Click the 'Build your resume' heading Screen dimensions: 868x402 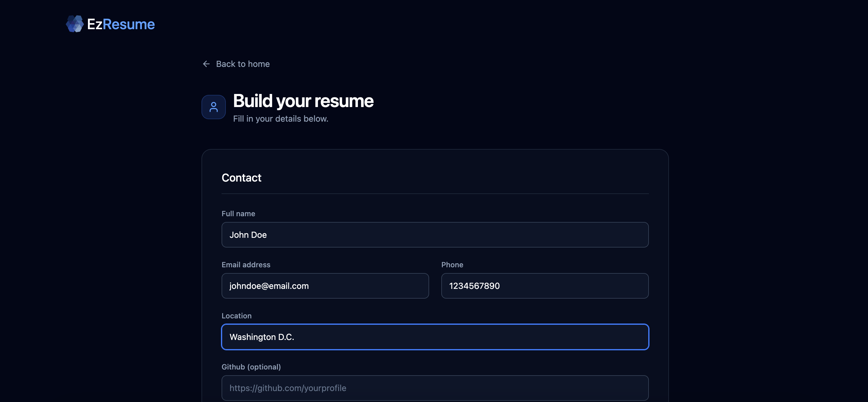[303, 101]
